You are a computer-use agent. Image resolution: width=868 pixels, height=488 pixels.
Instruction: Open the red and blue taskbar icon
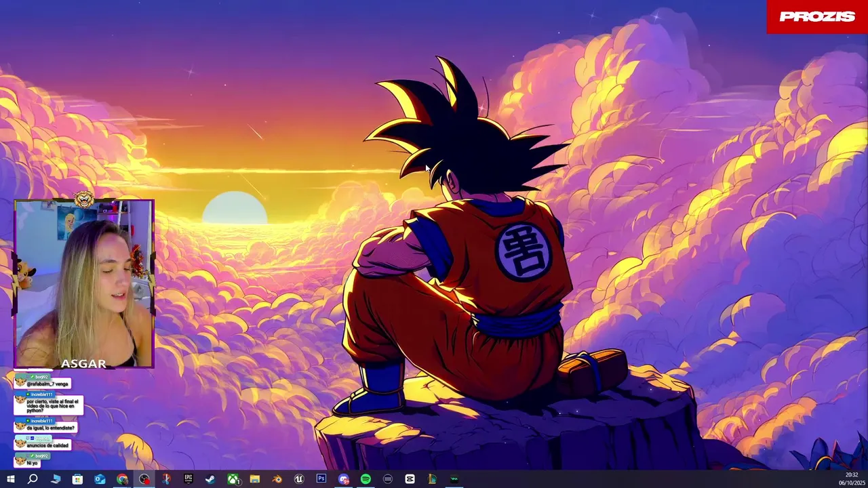tap(166, 479)
